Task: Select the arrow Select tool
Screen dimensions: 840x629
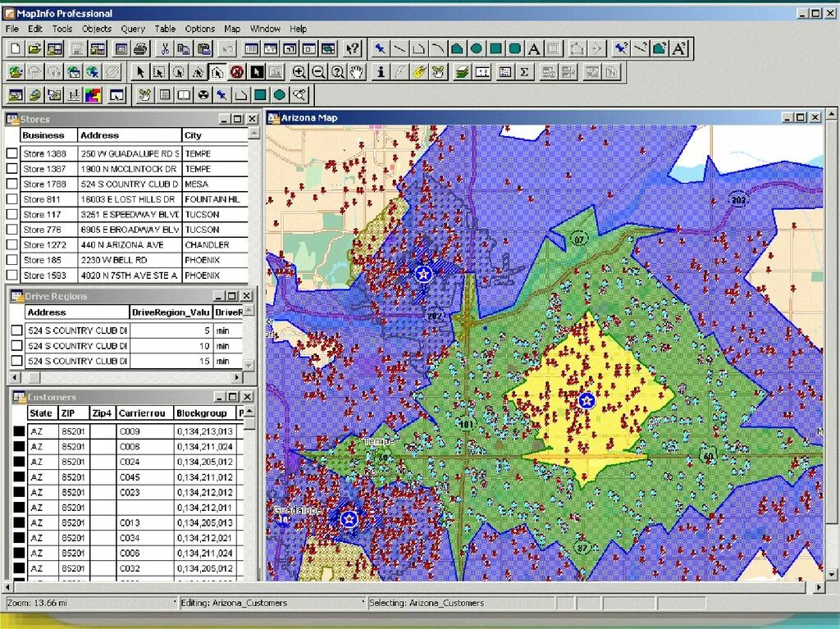Action: 140,72
